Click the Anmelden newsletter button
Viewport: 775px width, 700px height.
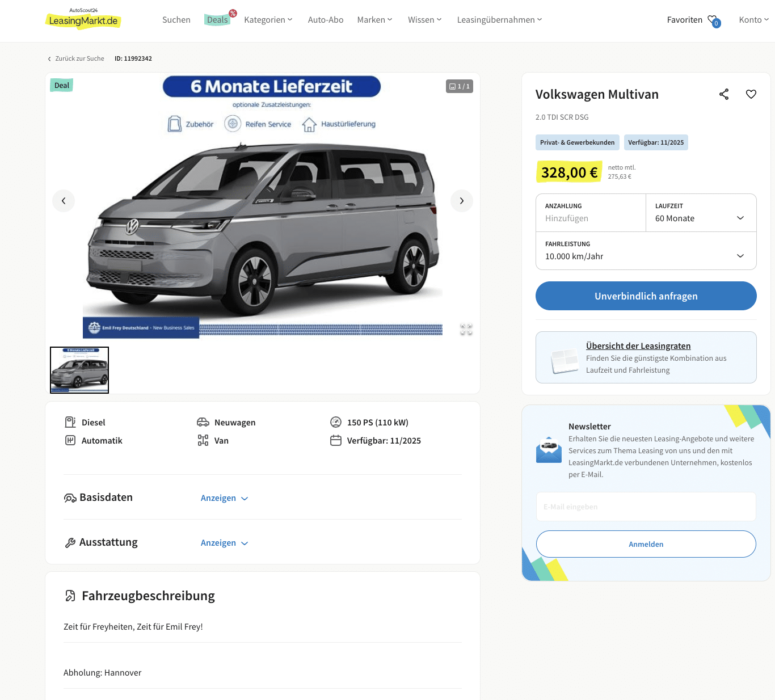(x=646, y=544)
